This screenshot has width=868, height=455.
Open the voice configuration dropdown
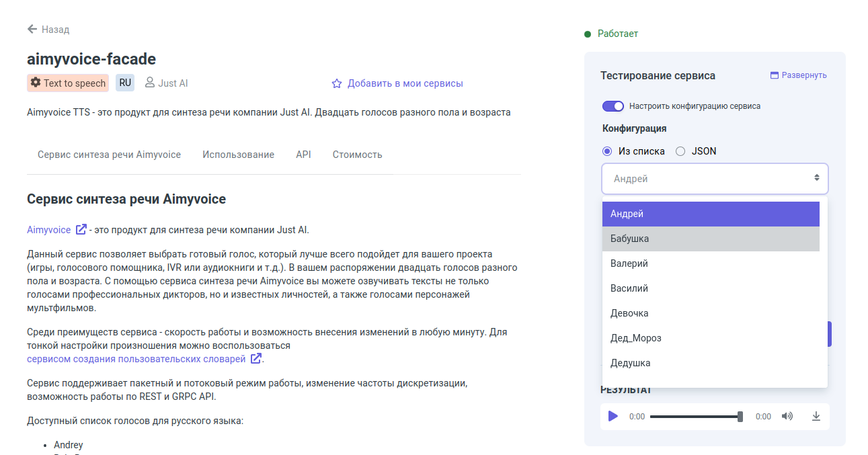(715, 179)
